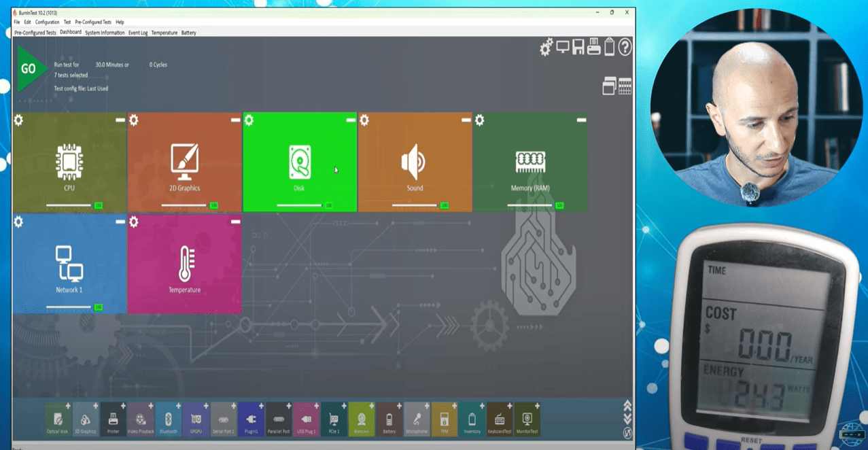The width and height of the screenshot is (868, 450).
Task: Collapse test tray with double down chevron
Action: pos(627,419)
